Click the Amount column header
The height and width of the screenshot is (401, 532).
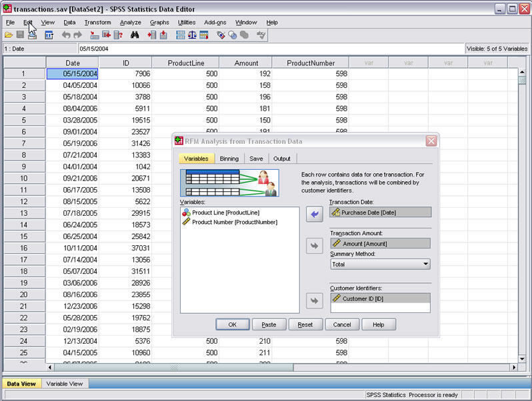pos(246,63)
